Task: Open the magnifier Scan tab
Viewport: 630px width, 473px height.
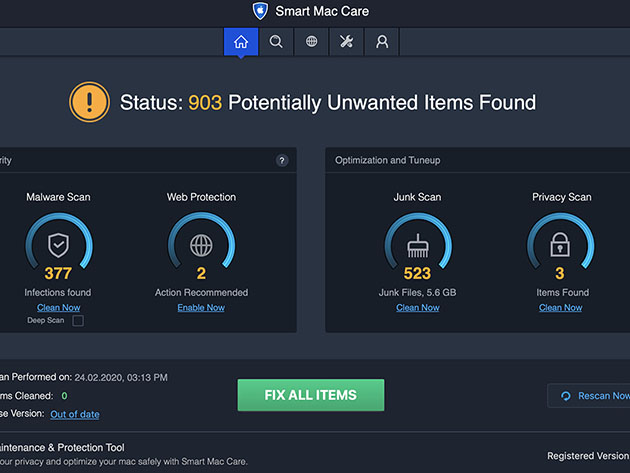Action: point(276,42)
